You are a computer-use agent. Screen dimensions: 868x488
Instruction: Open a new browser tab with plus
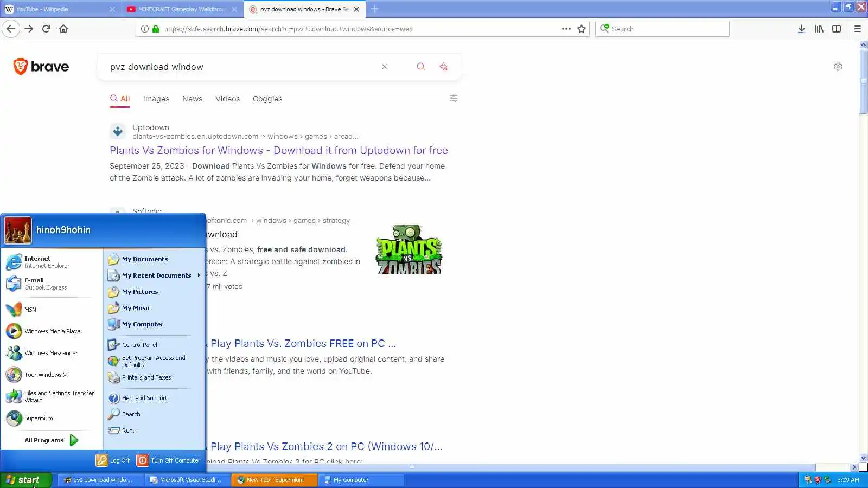click(375, 9)
